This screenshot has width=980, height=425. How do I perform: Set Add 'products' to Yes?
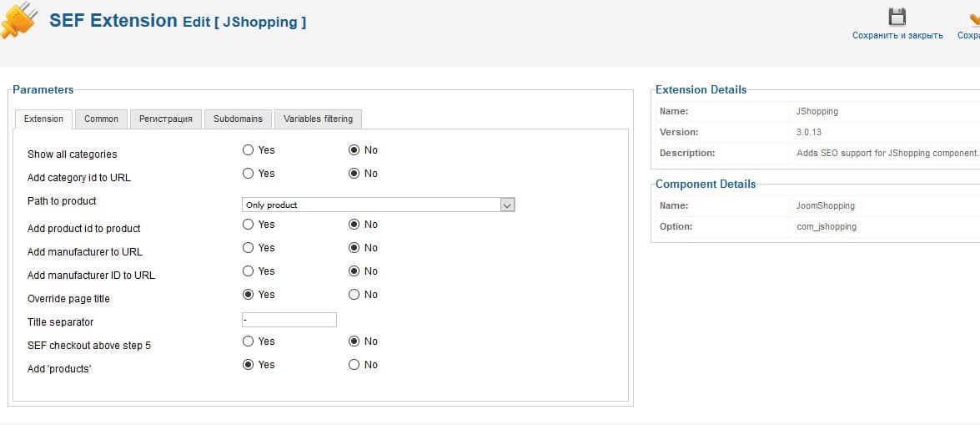click(x=248, y=364)
